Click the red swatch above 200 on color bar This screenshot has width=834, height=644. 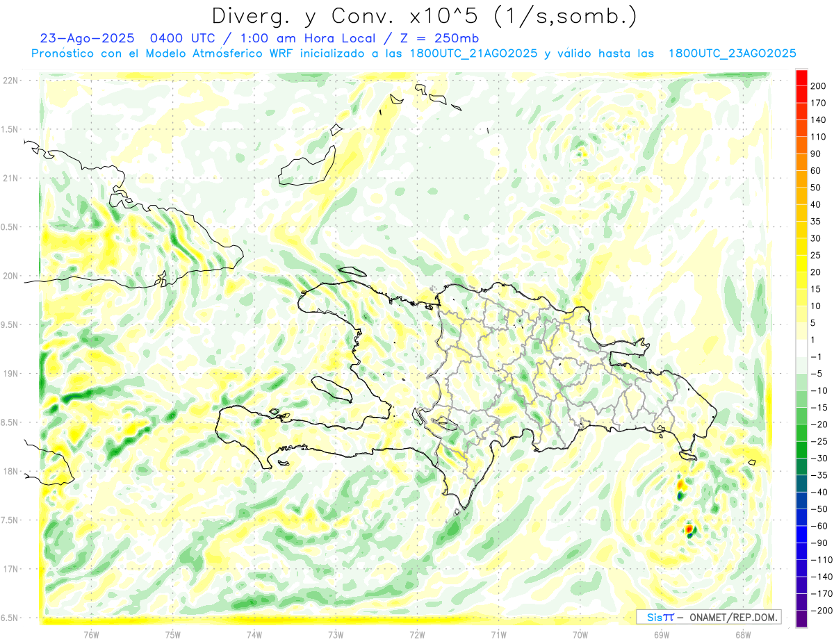point(801,78)
